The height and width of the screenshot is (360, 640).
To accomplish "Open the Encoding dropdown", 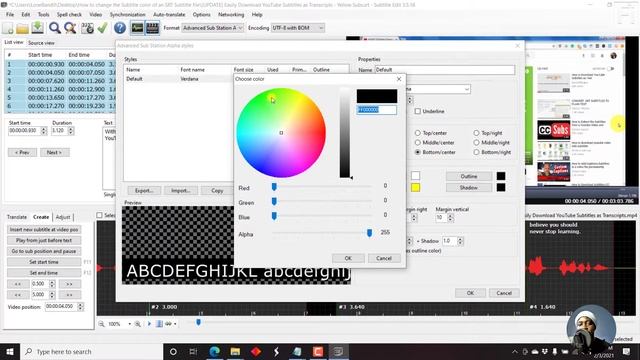I will (x=298, y=28).
